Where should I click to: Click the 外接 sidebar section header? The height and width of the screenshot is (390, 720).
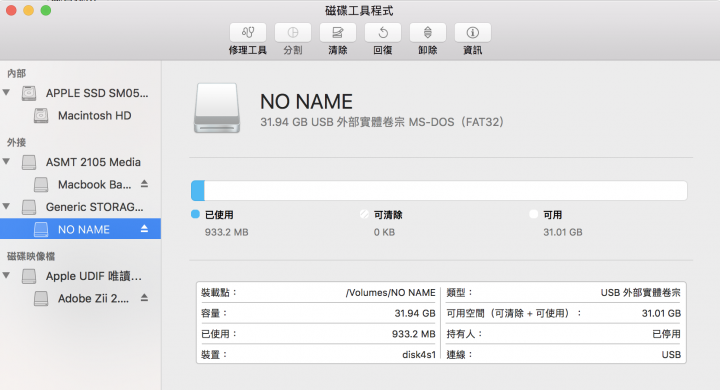pos(17,142)
